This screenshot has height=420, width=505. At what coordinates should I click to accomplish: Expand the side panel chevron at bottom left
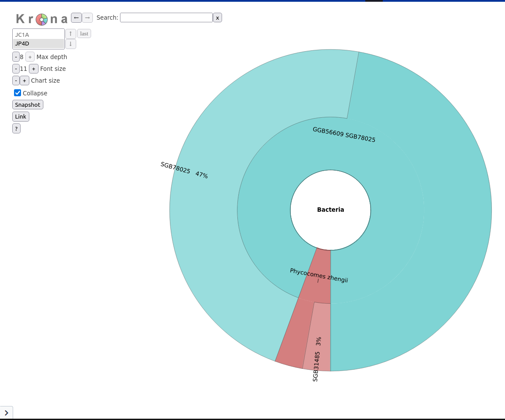pyautogui.click(x=6, y=413)
